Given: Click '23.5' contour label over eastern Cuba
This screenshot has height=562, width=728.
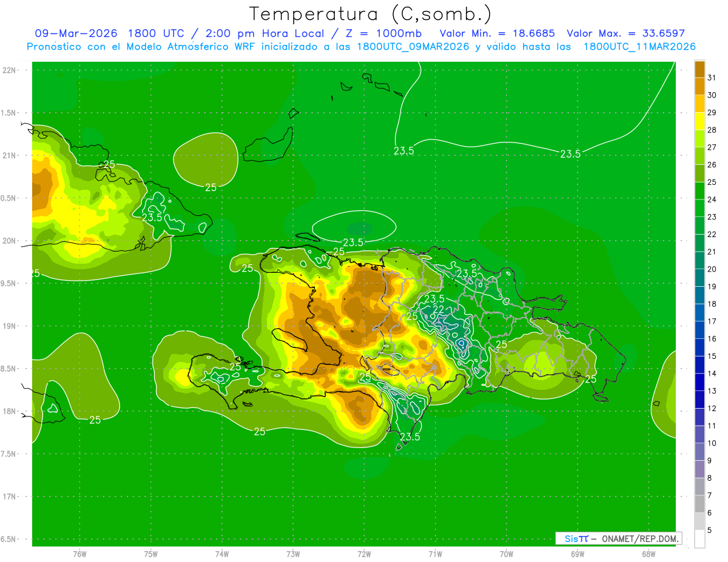Looking at the screenshot, I should coord(152,217).
